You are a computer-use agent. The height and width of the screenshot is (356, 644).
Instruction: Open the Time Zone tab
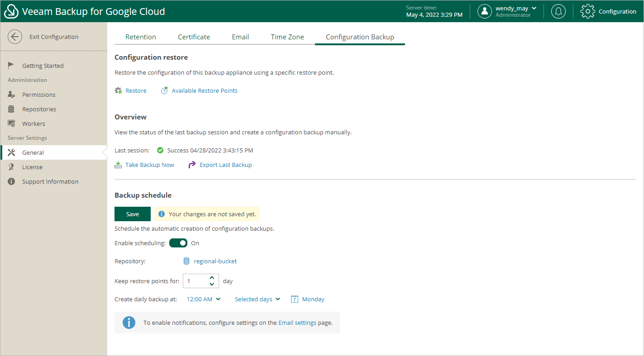pyautogui.click(x=287, y=37)
